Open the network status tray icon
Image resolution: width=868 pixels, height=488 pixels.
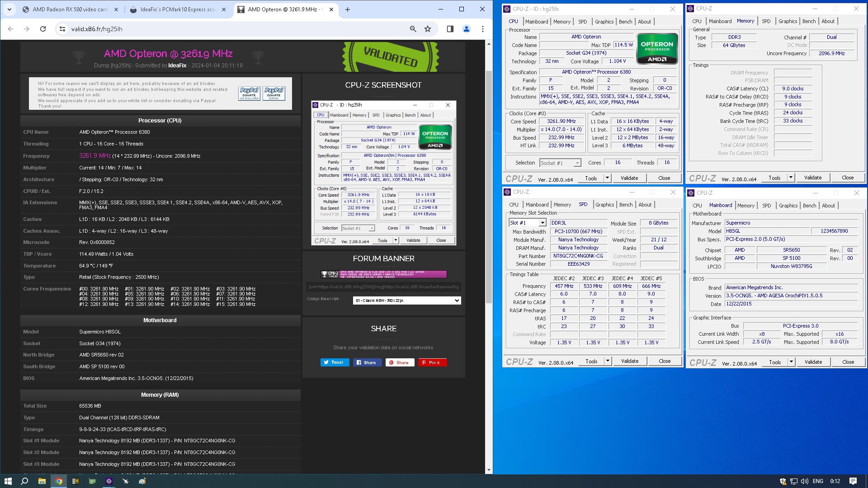point(794,481)
